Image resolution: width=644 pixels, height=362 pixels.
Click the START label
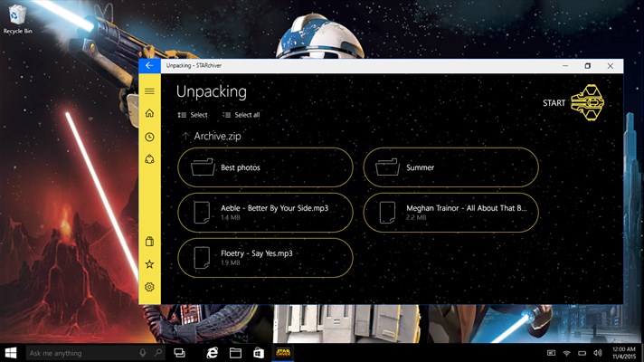pos(554,103)
